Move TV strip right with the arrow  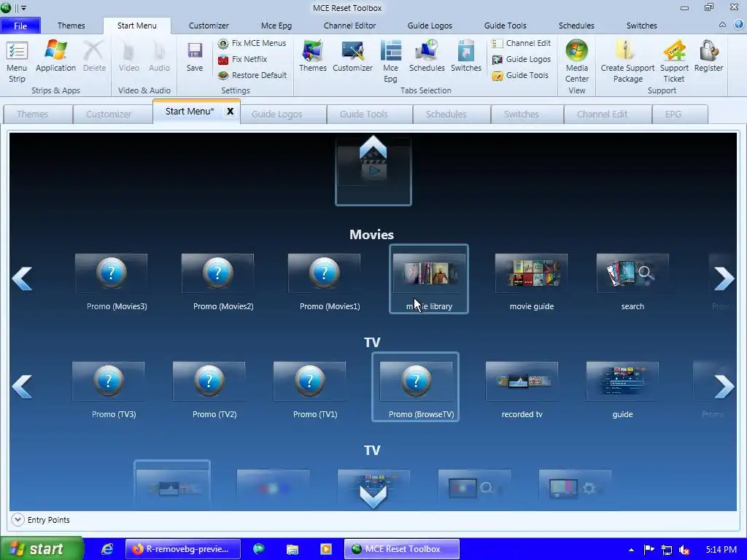pyautogui.click(x=724, y=386)
